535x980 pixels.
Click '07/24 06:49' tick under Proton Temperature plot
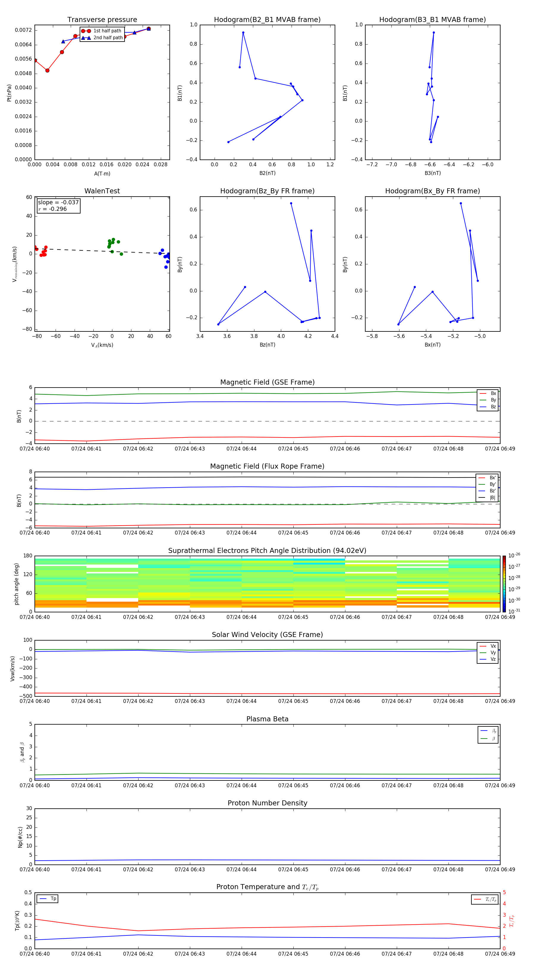click(x=500, y=954)
